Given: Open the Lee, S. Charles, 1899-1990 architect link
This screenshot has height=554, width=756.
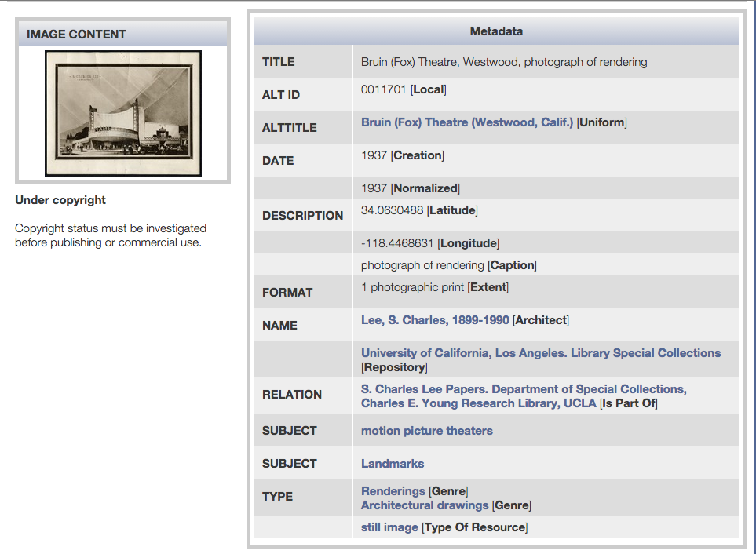Looking at the screenshot, I should [435, 320].
